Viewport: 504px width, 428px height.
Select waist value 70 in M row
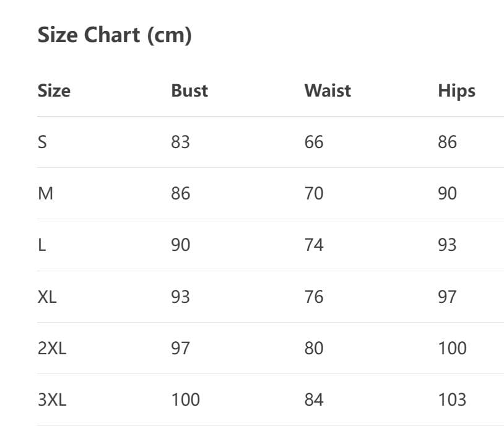[314, 194]
